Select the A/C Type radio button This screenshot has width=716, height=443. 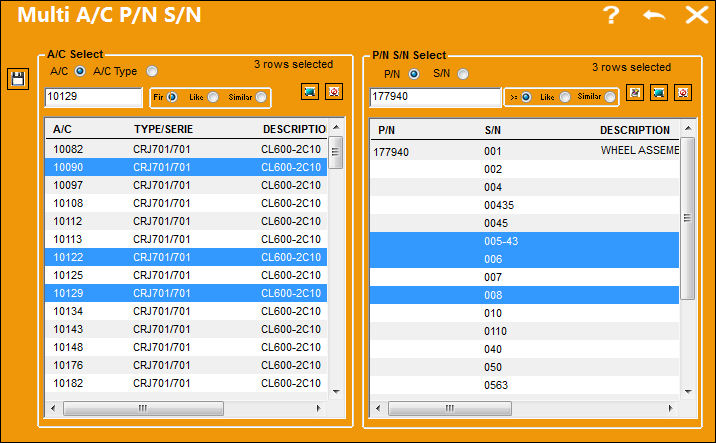(152, 71)
